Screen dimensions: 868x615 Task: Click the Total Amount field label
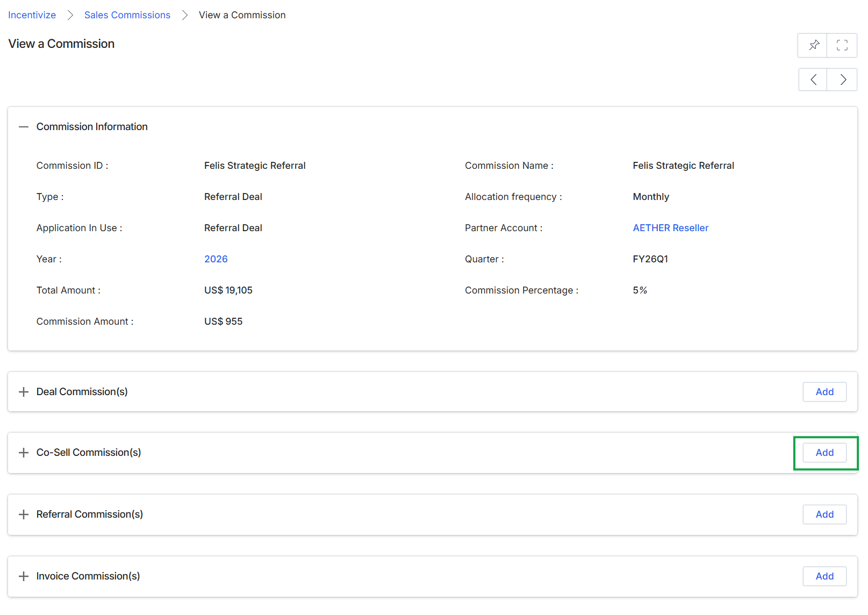click(68, 290)
